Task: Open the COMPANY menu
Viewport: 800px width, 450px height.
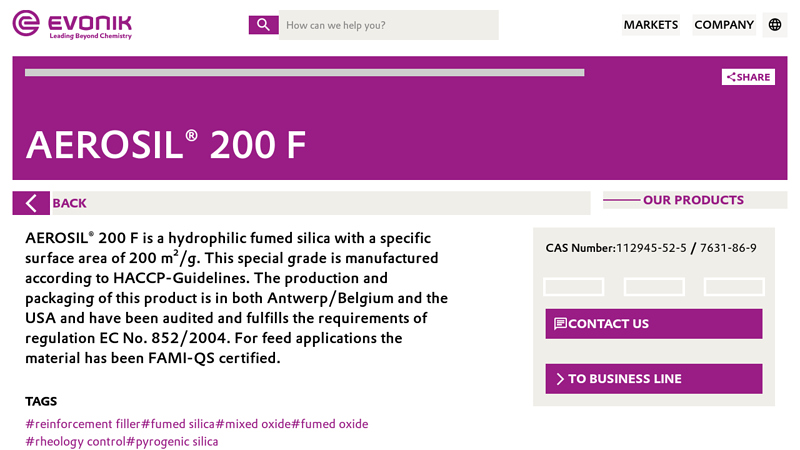Action: [x=724, y=25]
